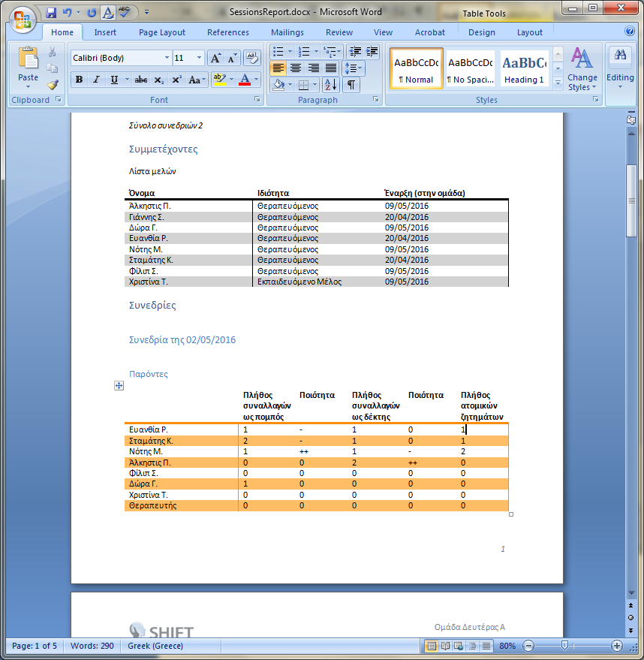Open Word Help question mark
The width and height of the screenshot is (644, 660).
pyautogui.click(x=629, y=31)
